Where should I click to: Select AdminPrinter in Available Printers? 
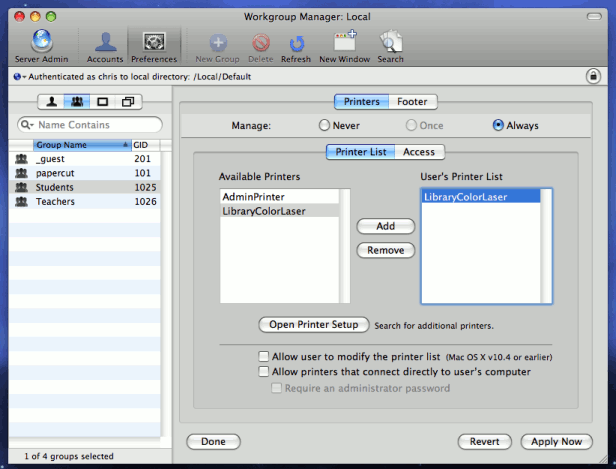[x=280, y=196]
